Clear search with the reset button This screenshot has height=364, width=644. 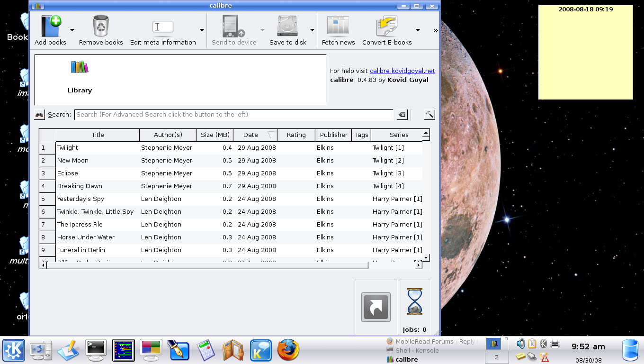[x=402, y=115]
